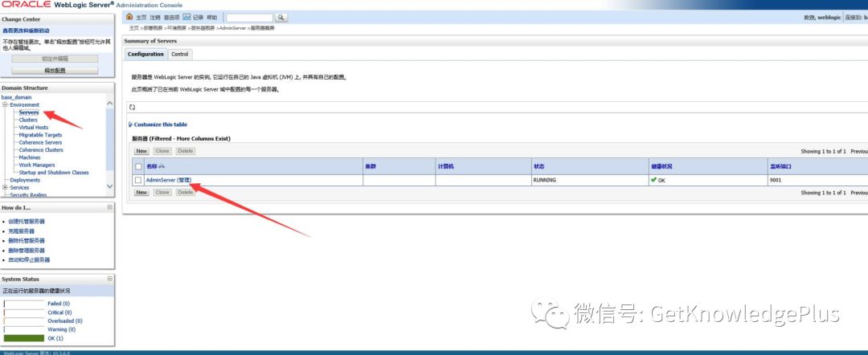The image size is (868, 355).
Task: Select Work Managers in the tree
Action: [37, 165]
